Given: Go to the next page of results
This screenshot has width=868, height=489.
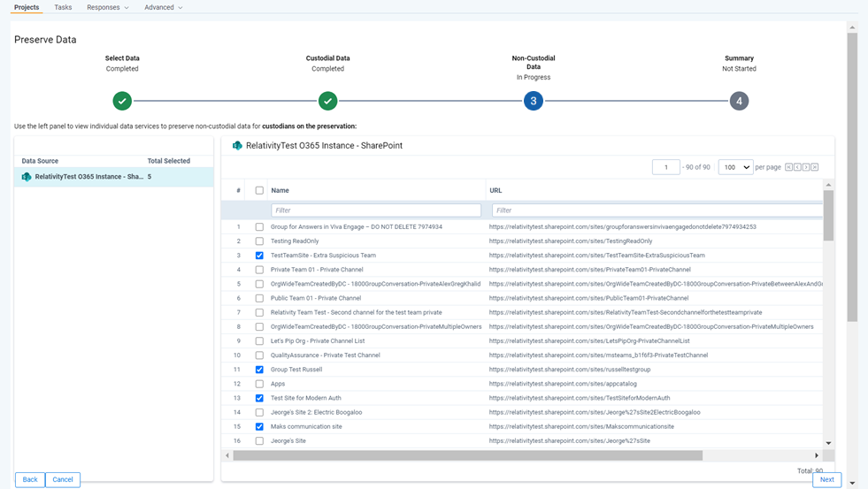Looking at the screenshot, I should pyautogui.click(x=806, y=167).
